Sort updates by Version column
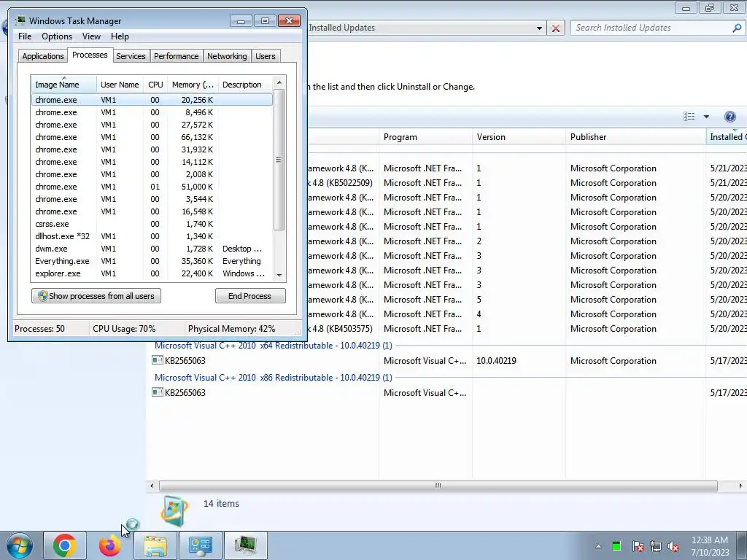 click(x=519, y=137)
